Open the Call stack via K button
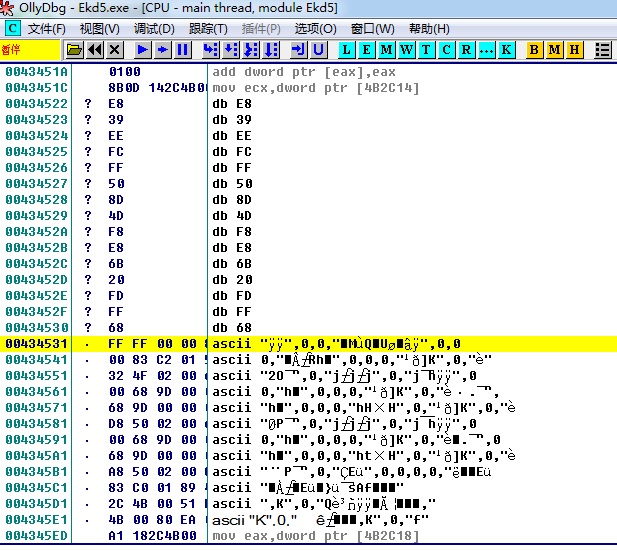This screenshot has height=551, width=617. click(507, 49)
